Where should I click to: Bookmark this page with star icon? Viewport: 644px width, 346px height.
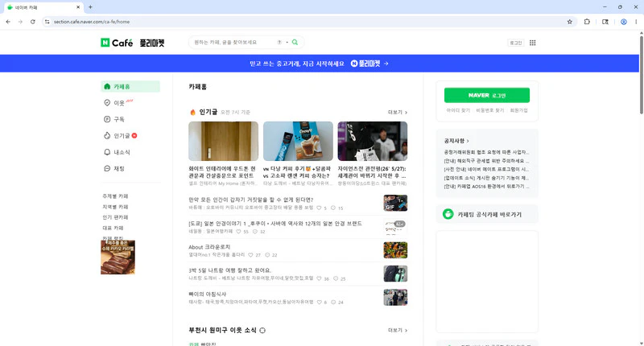570,22
